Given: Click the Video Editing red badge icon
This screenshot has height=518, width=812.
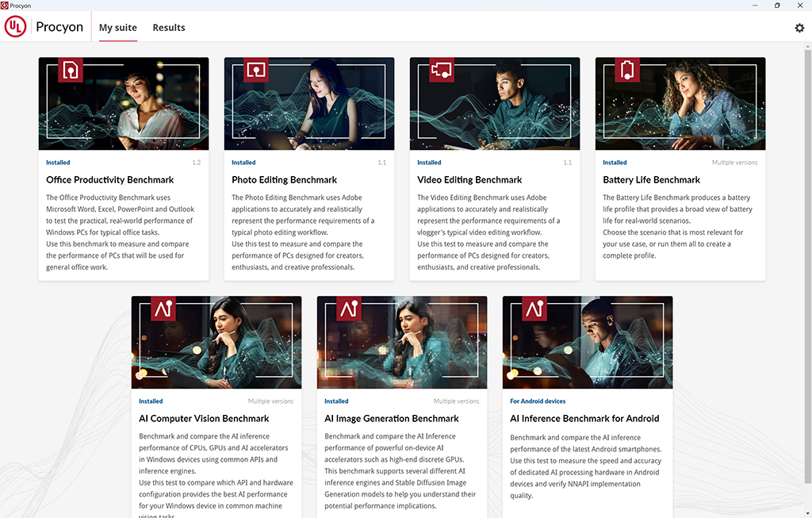Looking at the screenshot, I should click(442, 70).
